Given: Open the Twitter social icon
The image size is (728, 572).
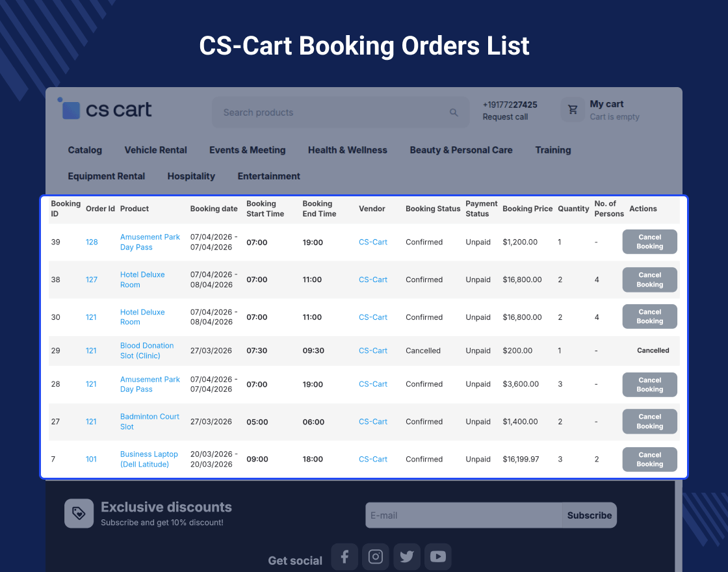Looking at the screenshot, I should pyautogui.click(x=407, y=556).
